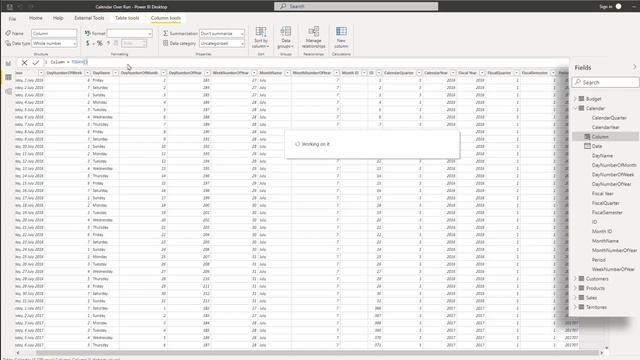The width and height of the screenshot is (640, 360).
Task: Open FiscalQuarter column filter arrow
Action: click(x=516, y=73)
